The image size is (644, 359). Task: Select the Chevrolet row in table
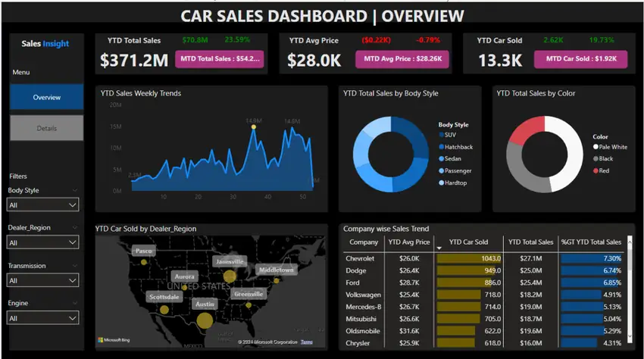click(484, 258)
